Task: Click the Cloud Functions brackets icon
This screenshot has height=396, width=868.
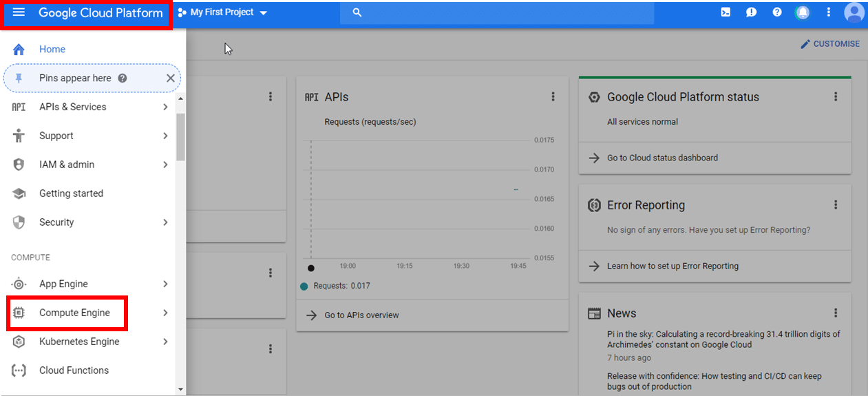Action: pos(19,371)
